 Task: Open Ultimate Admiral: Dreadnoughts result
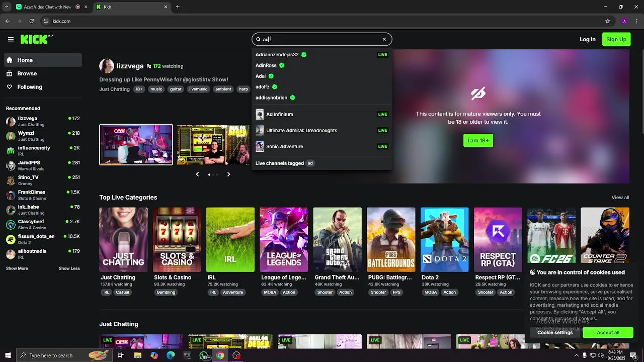[321, 130]
